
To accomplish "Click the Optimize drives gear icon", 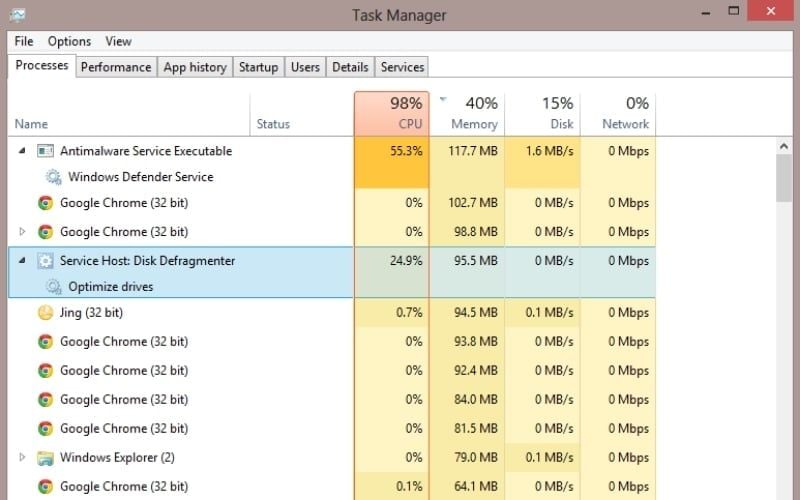I will (54, 286).
